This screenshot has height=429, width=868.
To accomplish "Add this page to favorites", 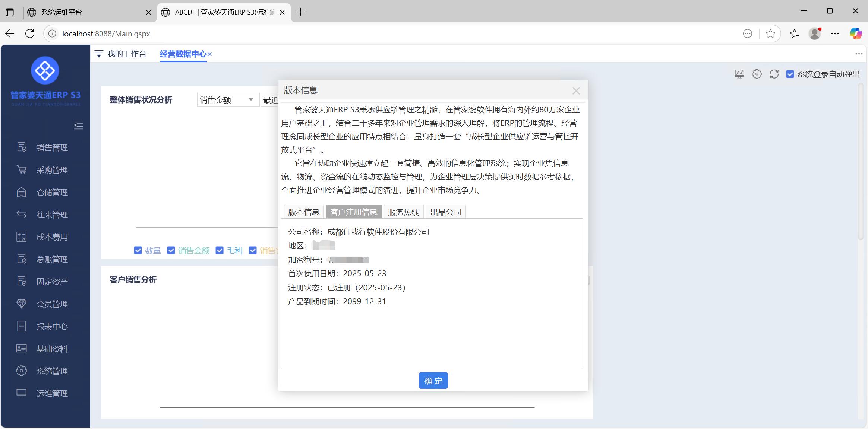I will tap(770, 34).
